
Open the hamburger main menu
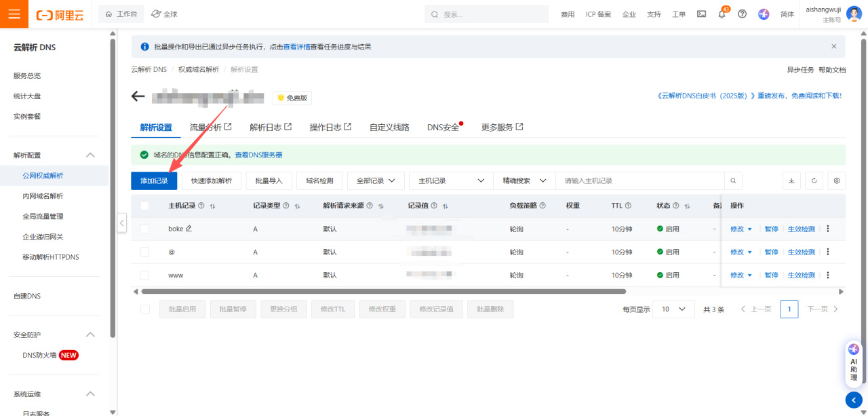pyautogui.click(x=14, y=14)
